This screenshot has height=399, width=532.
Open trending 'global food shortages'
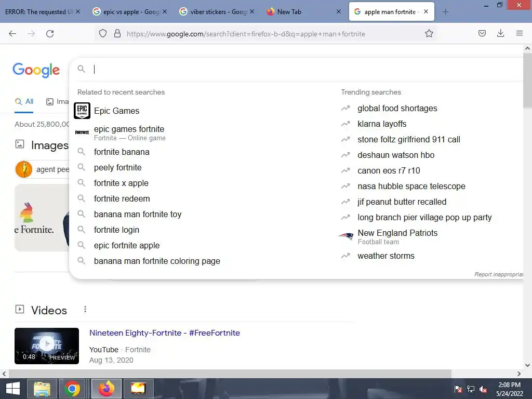click(x=397, y=108)
